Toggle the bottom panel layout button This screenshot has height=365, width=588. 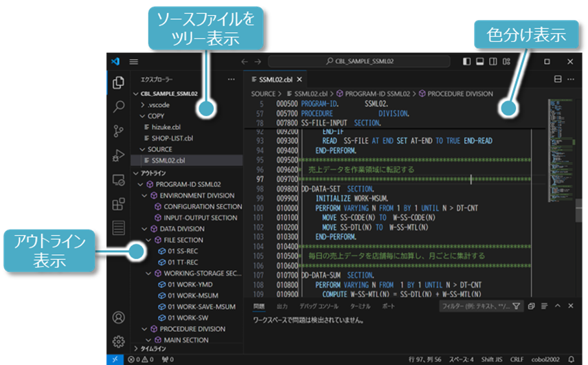point(480,61)
